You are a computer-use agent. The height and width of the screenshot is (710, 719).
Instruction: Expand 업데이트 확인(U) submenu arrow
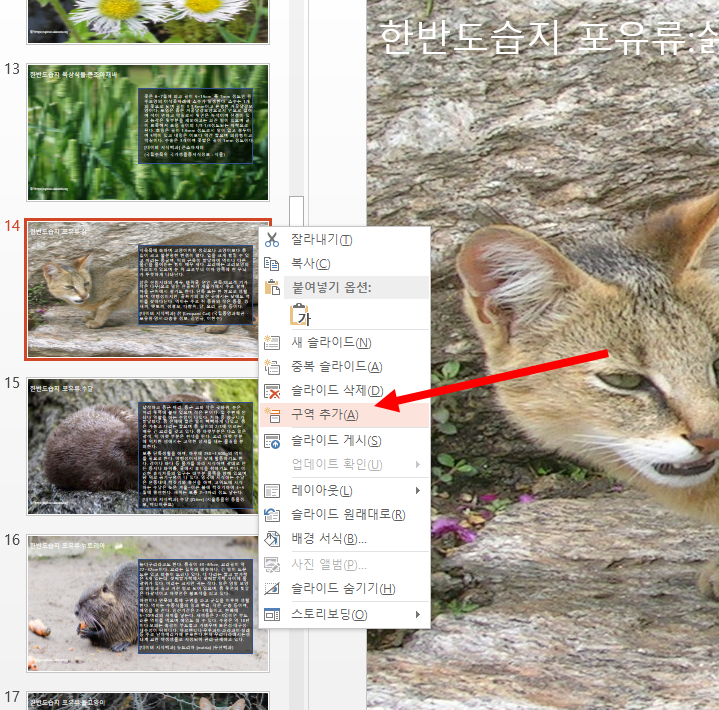coord(417,465)
